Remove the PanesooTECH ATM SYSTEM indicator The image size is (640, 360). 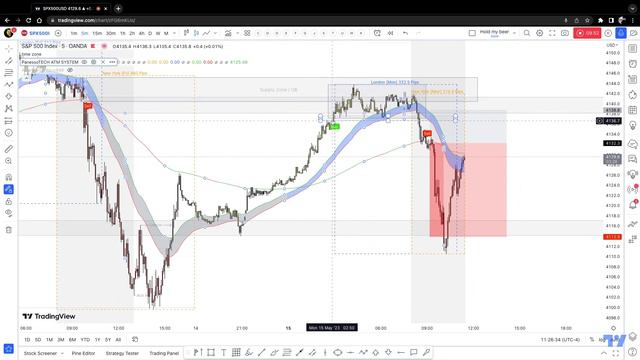[x=103, y=62]
